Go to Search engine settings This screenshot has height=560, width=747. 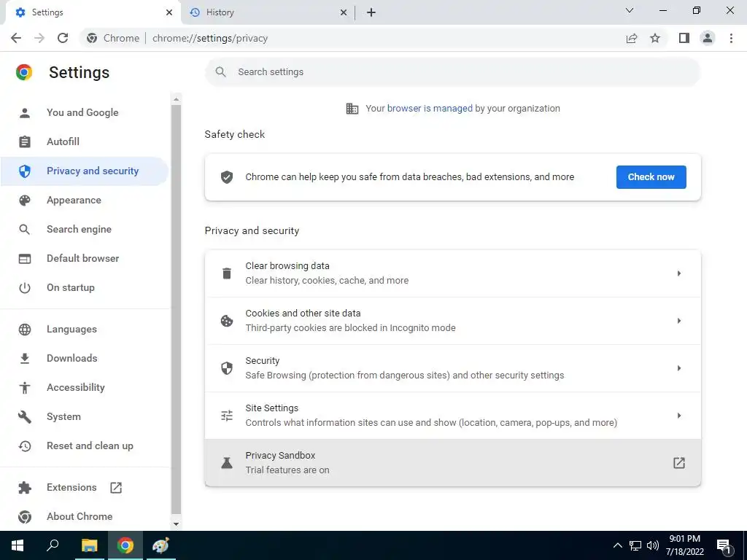point(84,229)
